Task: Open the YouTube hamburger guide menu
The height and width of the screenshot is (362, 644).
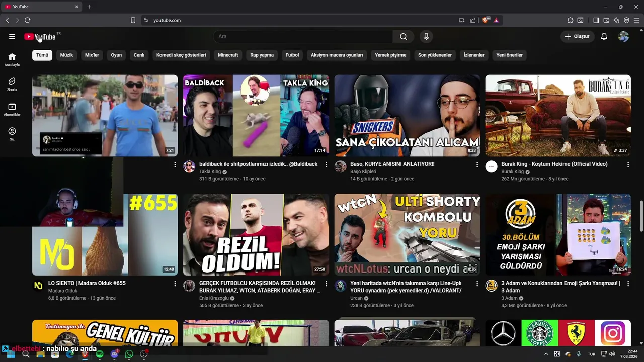Action: pyautogui.click(x=12, y=37)
